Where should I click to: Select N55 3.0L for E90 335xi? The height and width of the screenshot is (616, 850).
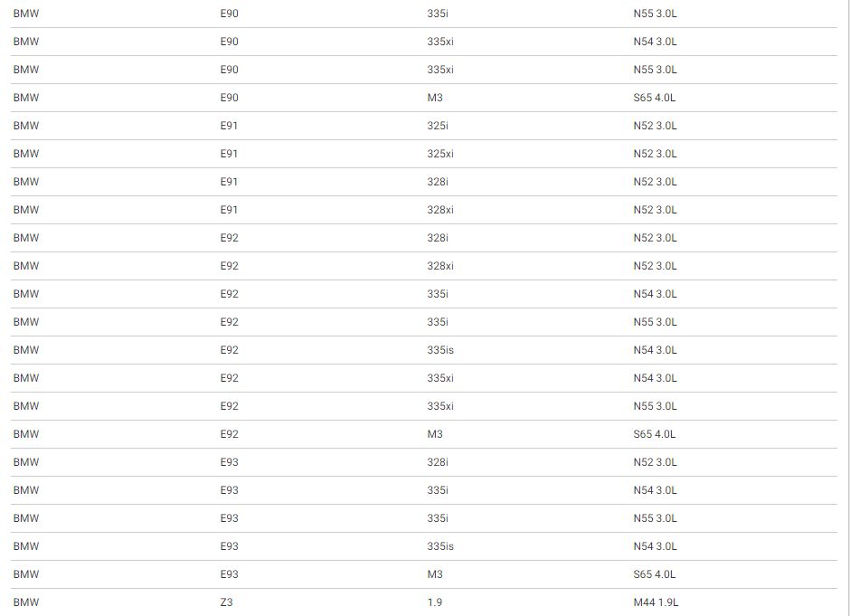coord(655,70)
